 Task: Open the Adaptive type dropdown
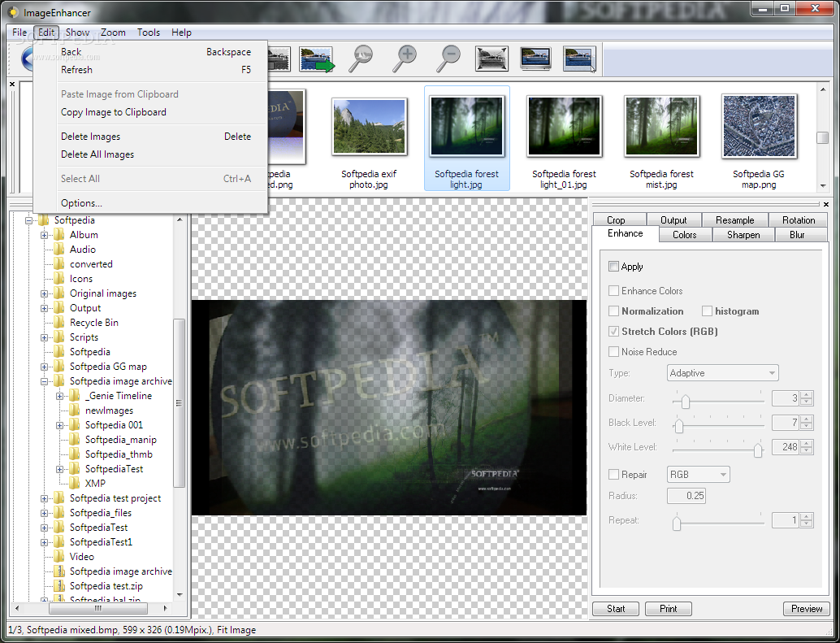point(722,373)
